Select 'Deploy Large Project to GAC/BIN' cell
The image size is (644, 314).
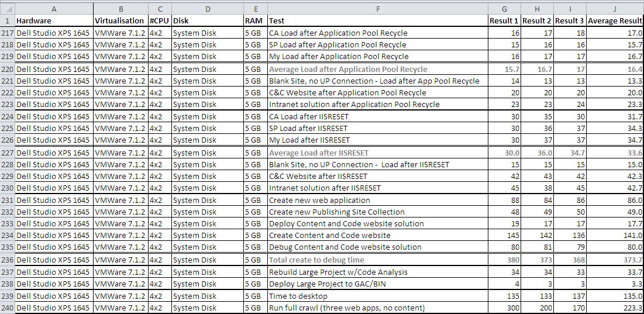coord(377,284)
